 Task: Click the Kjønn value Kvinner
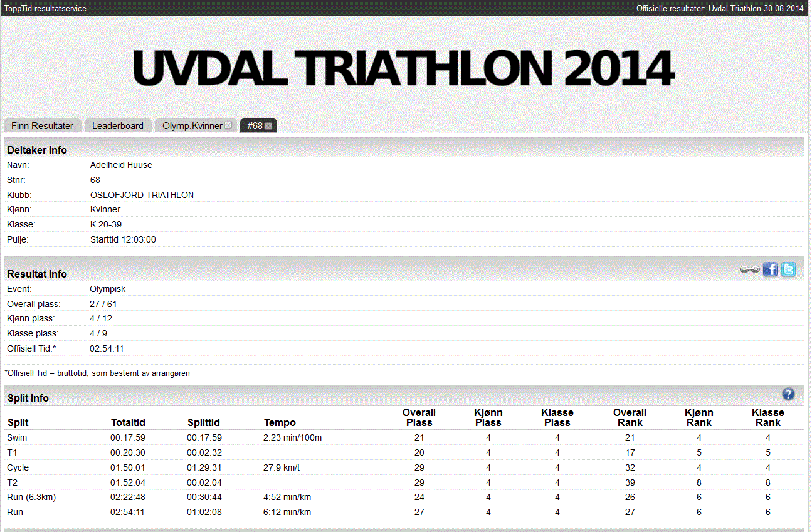coord(105,209)
